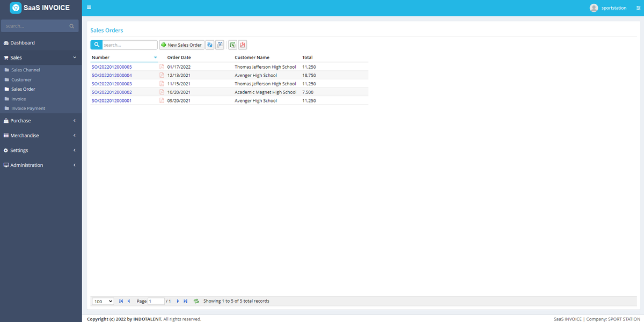Open the records per page dropdown
The image size is (644, 322).
point(102,301)
